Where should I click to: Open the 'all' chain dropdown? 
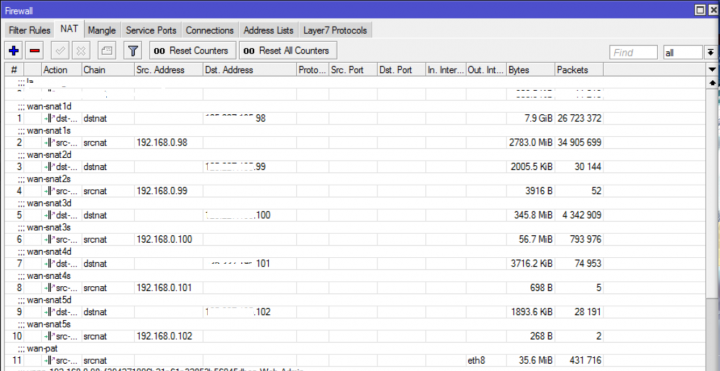click(x=683, y=53)
